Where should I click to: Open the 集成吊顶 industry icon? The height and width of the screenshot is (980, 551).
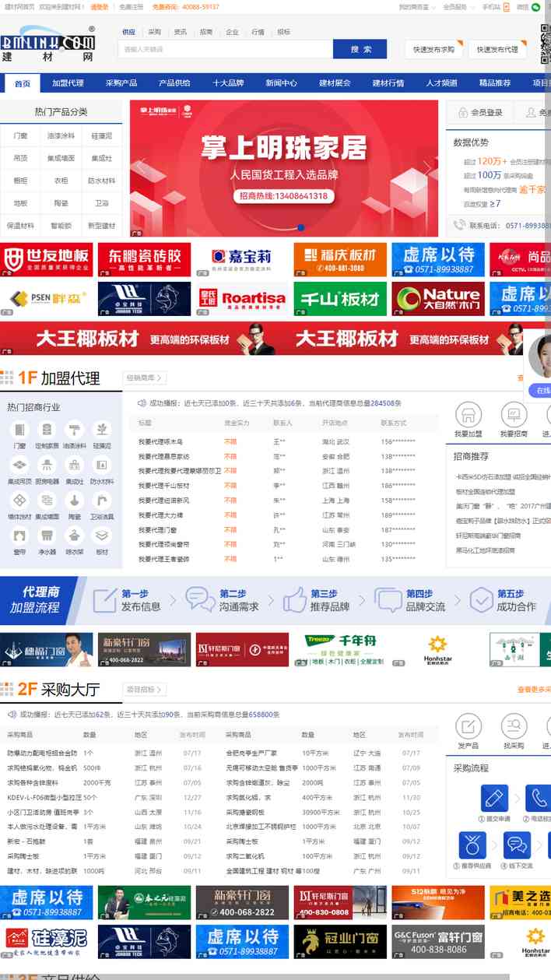coord(20,465)
